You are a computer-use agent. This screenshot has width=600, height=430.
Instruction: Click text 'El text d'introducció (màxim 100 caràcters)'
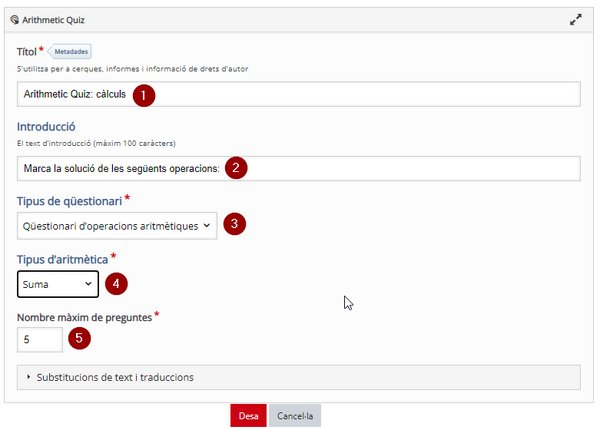(96, 143)
